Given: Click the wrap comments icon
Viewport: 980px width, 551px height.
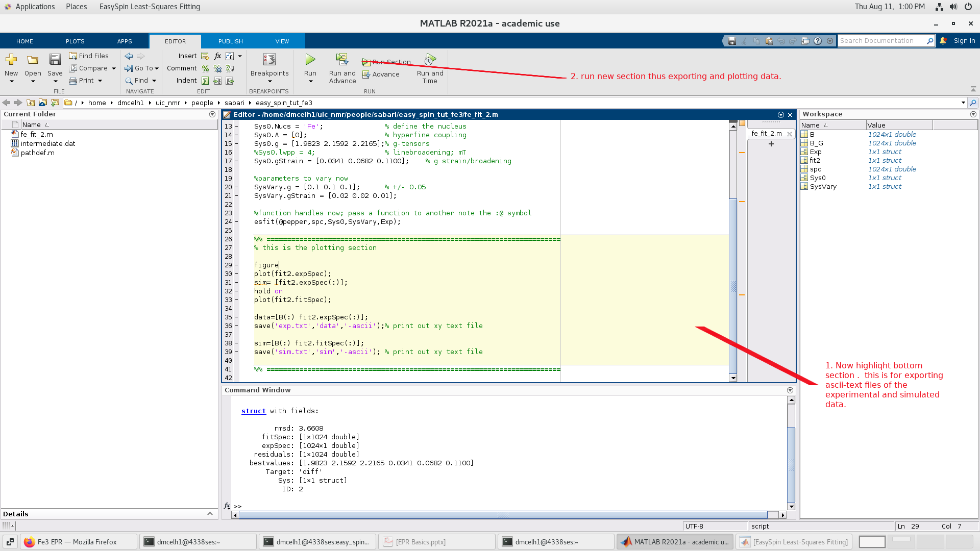Looking at the screenshot, I should [230, 68].
